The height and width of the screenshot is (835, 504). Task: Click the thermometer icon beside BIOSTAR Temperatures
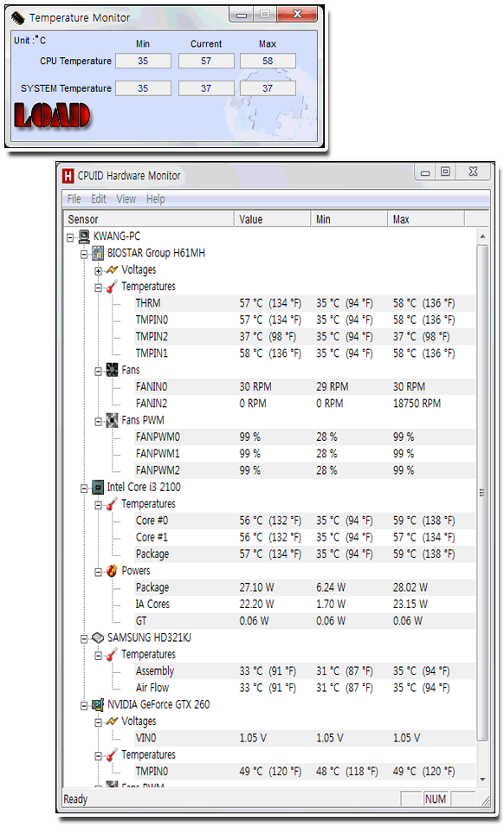[x=112, y=287]
